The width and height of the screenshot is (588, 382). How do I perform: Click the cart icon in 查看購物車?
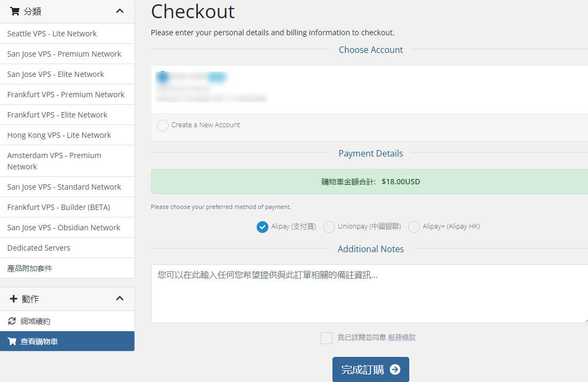12,341
